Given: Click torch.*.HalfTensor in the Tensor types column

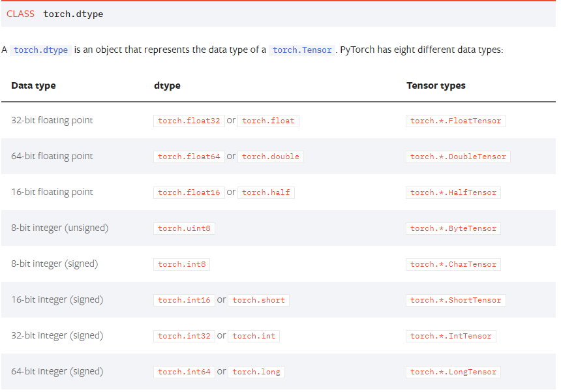Looking at the screenshot, I should [x=453, y=192].
